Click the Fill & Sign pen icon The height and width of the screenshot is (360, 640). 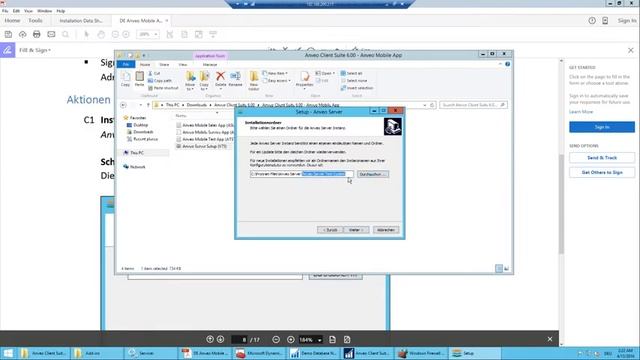tap(7, 50)
